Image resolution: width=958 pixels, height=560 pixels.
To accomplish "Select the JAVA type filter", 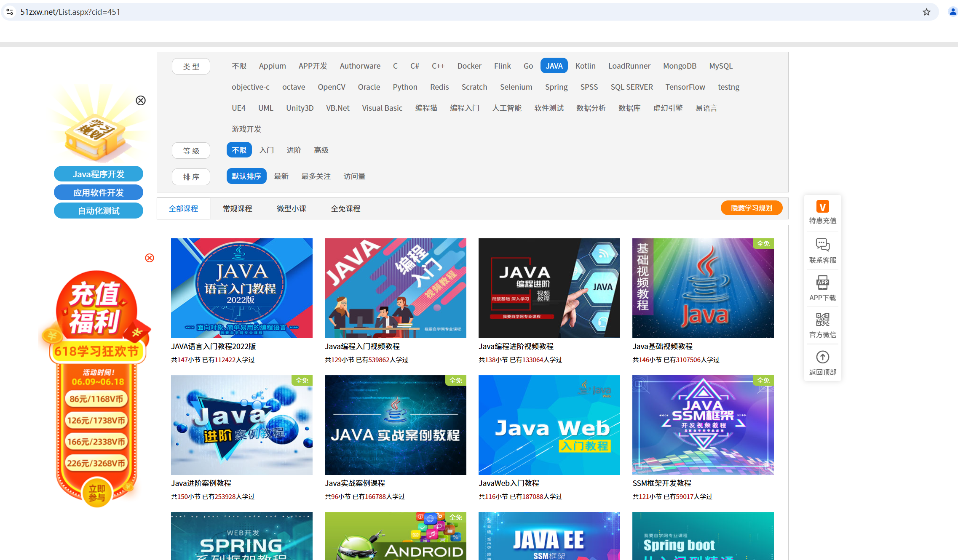I will (554, 66).
